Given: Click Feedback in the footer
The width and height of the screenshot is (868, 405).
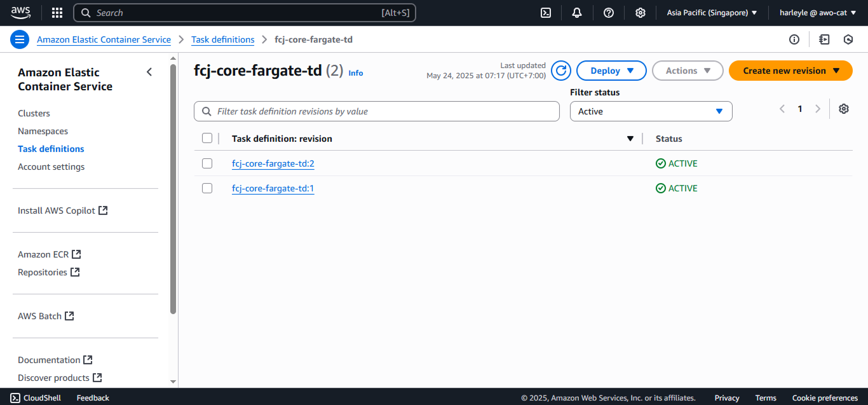Looking at the screenshot, I should (93, 398).
